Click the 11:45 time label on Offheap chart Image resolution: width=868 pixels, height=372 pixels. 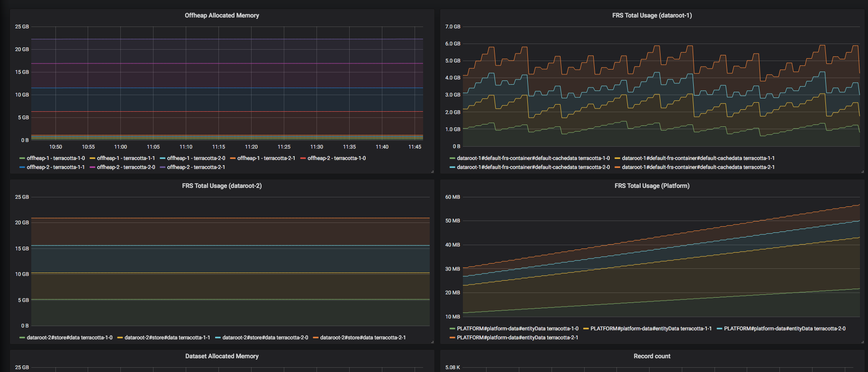pyautogui.click(x=415, y=147)
